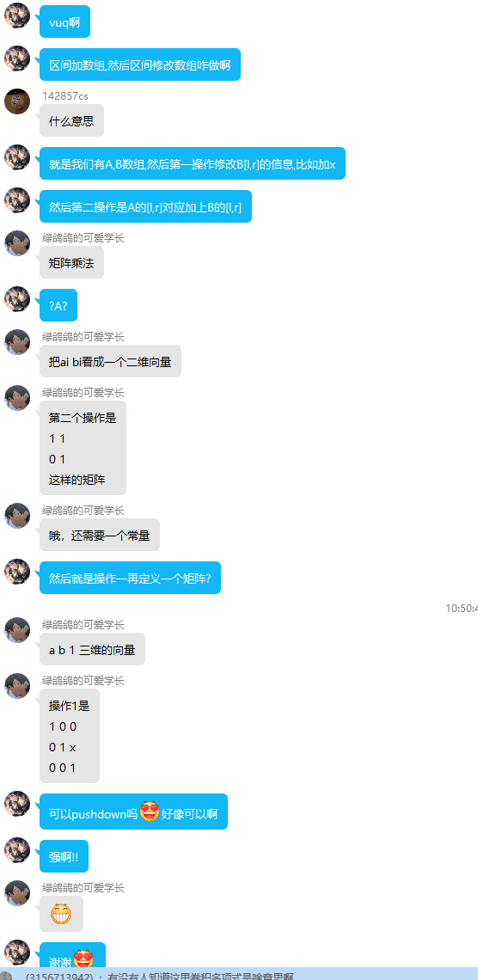Screen dimensions: 478x980
Task: Click the '1 1 / 0 1' matrix message
Action: (83, 448)
